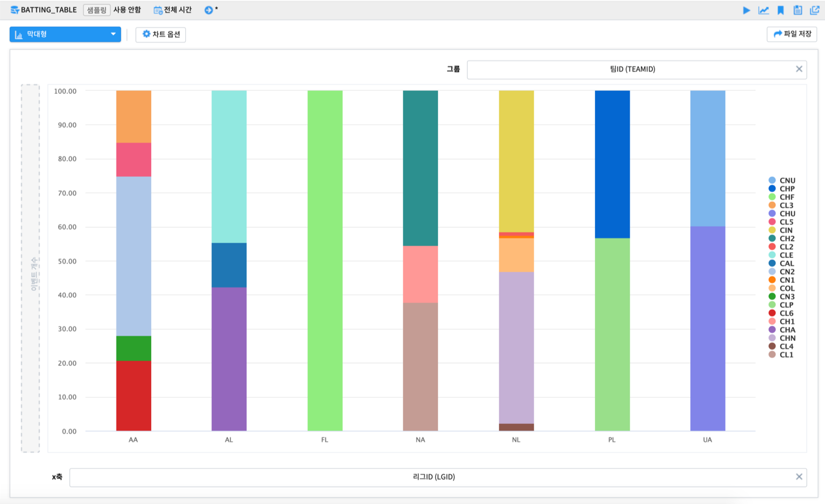Select COL in the legend
825x504 pixels.
tap(782, 288)
